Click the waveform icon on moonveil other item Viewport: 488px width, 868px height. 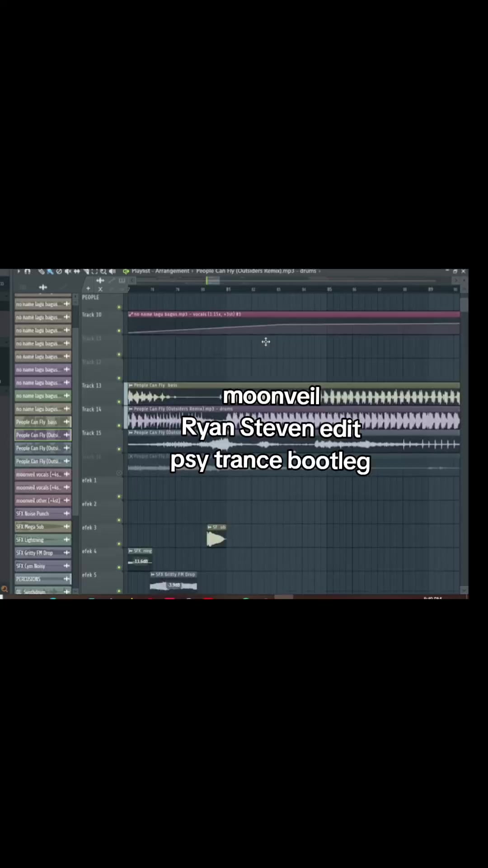pyautogui.click(x=67, y=500)
